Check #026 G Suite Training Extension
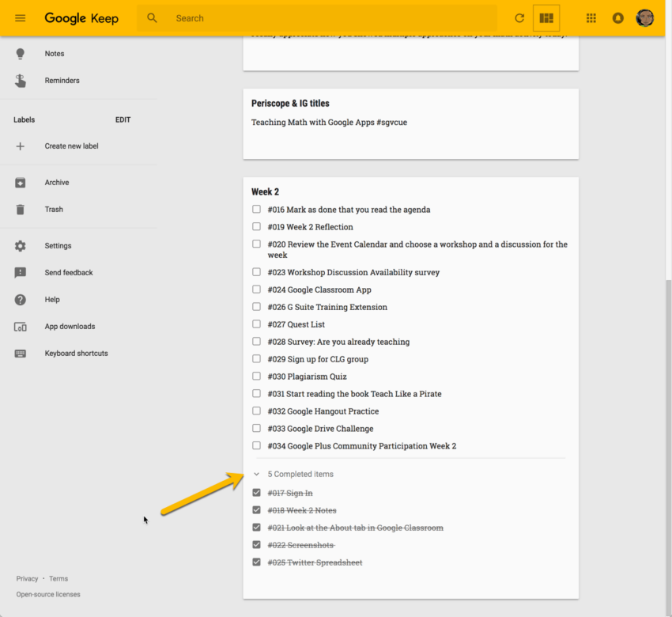 click(x=256, y=307)
